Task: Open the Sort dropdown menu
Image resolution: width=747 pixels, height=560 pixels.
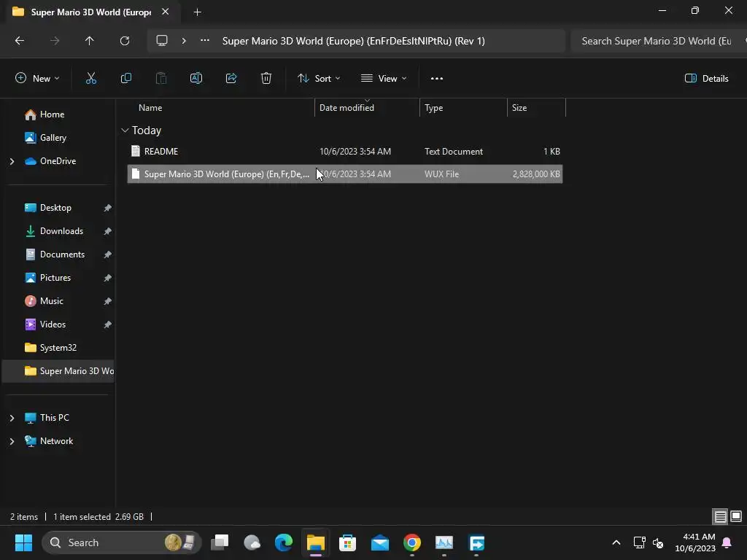Action: tap(319, 79)
